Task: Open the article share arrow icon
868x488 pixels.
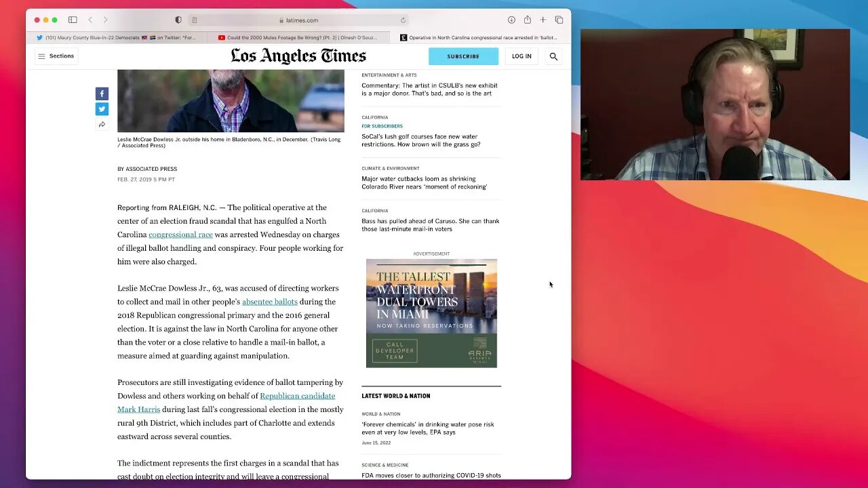Action: pyautogui.click(x=102, y=125)
